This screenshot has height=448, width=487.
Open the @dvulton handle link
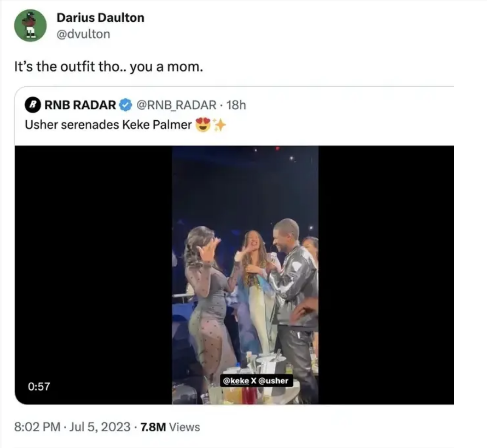pyautogui.click(x=83, y=34)
